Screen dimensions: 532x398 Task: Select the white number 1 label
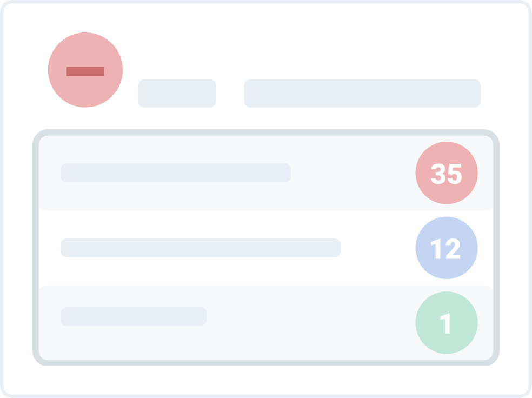click(445, 324)
